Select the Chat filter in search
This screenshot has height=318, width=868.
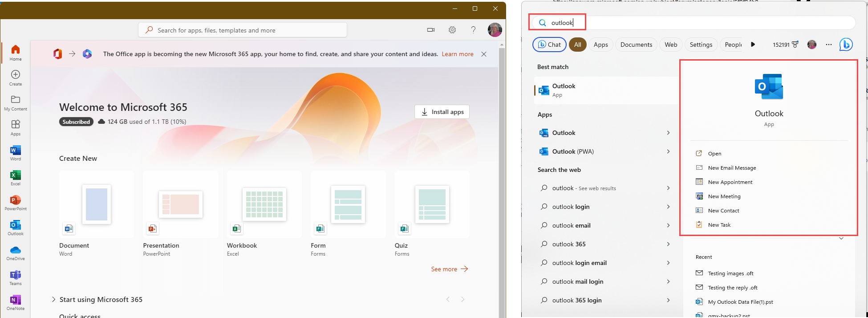point(549,45)
